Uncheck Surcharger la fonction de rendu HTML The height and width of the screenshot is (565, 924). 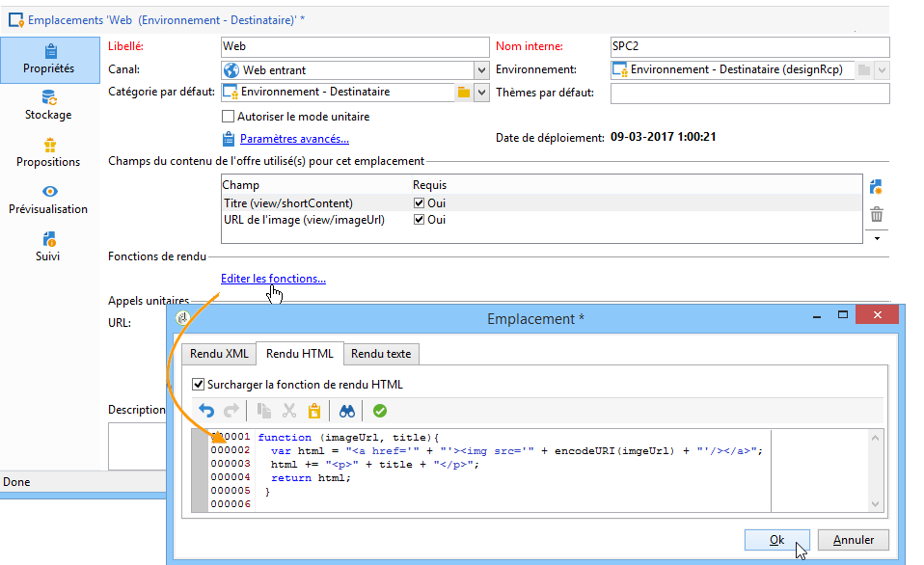(200, 385)
